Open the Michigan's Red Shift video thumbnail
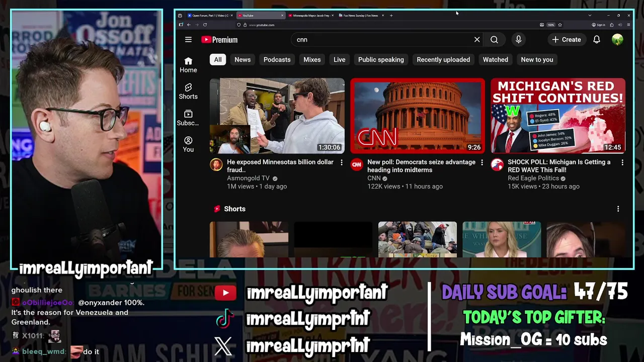This screenshot has height=362, width=644. click(x=558, y=116)
